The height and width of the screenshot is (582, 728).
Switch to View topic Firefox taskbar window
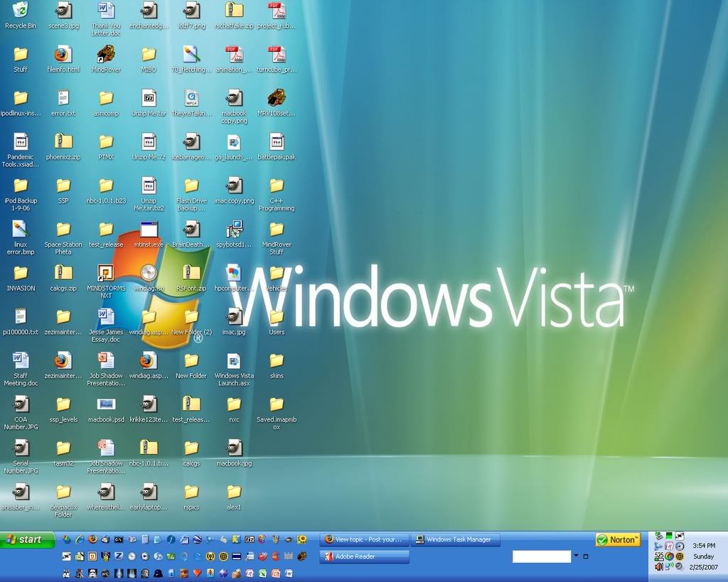click(x=365, y=539)
